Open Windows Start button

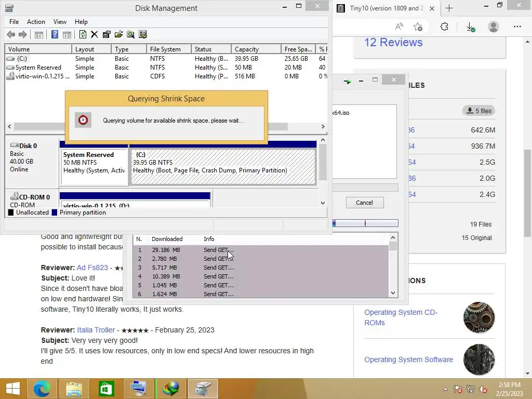click(13, 389)
